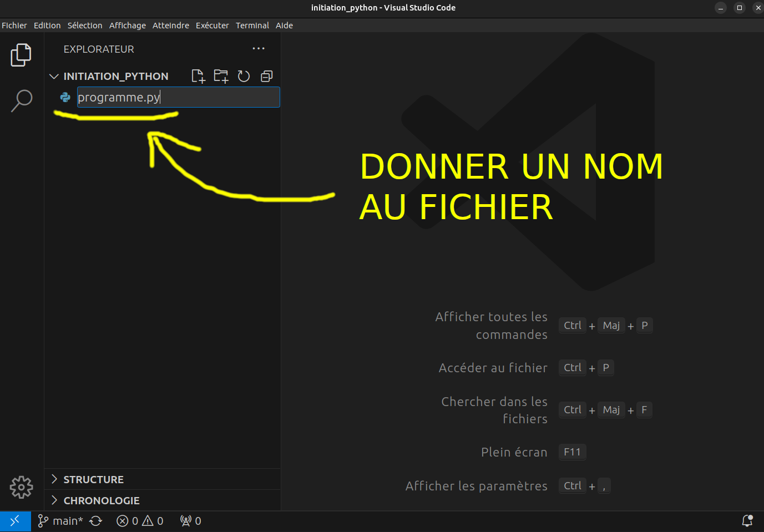Click the file name input field containing programme.py

tap(178, 97)
